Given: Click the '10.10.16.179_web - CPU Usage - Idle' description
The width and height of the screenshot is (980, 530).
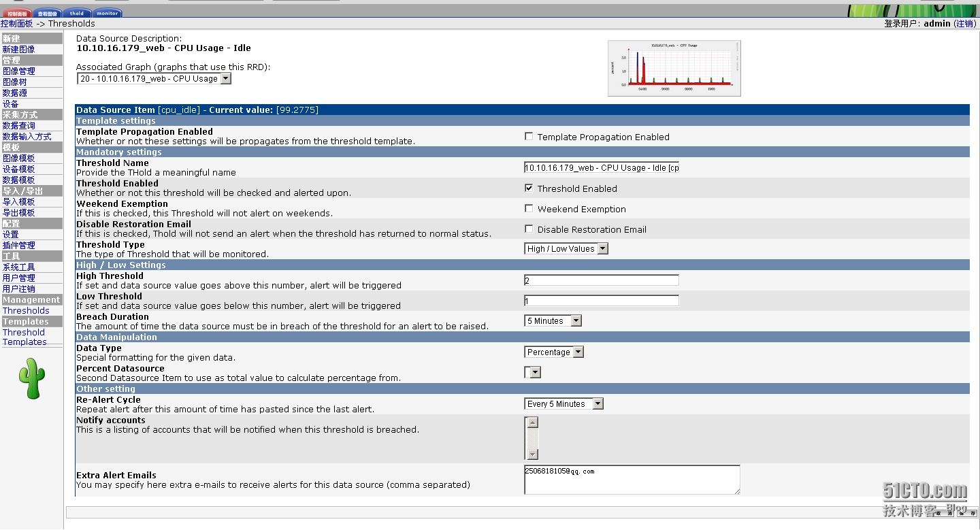Looking at the screenshot, I should (163, 48).
